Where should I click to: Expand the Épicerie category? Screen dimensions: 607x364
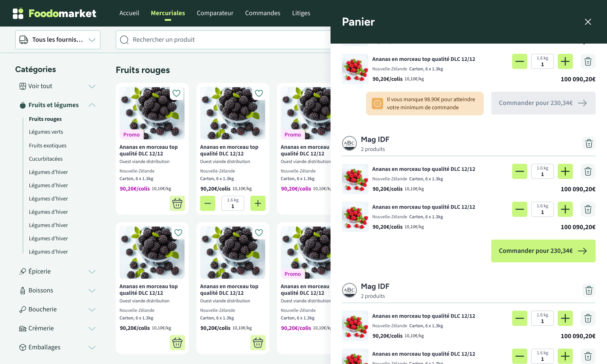click(92, 271)
